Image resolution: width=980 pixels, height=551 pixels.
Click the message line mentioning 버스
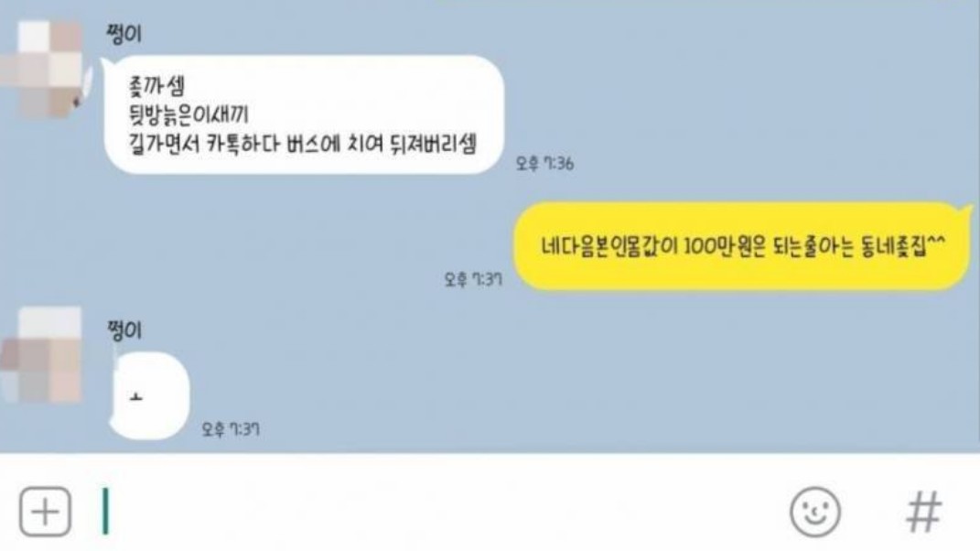pyautogui.click(x=303, y=145)
